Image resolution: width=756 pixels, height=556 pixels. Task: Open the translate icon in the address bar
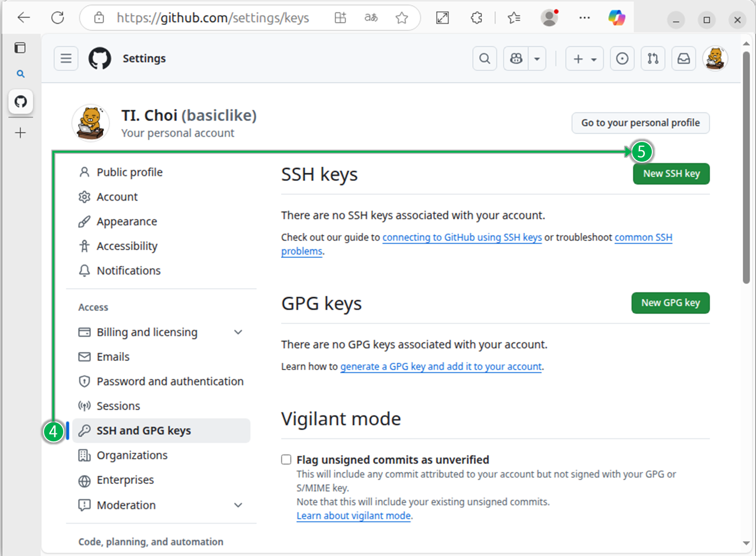pos(371,18)
